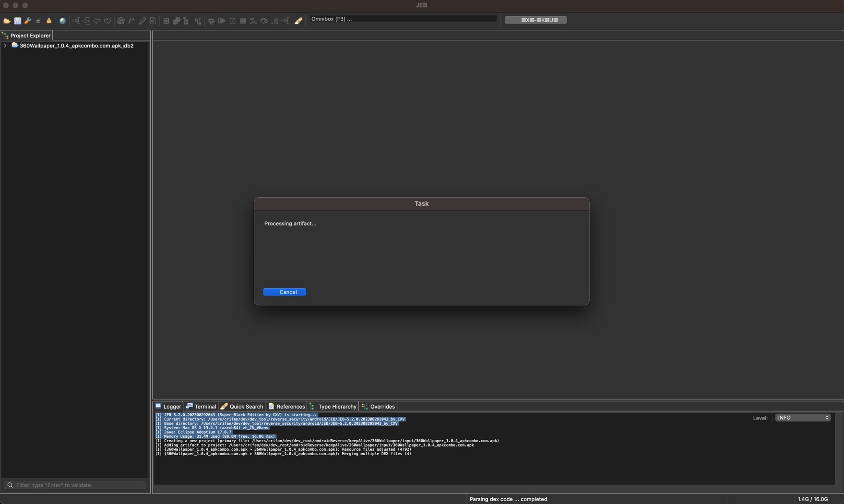Image resolution: width=844 pixels, height=504 pixels.
Task: Click the type hierarchy tree toolbar icon
Action: 186,21
